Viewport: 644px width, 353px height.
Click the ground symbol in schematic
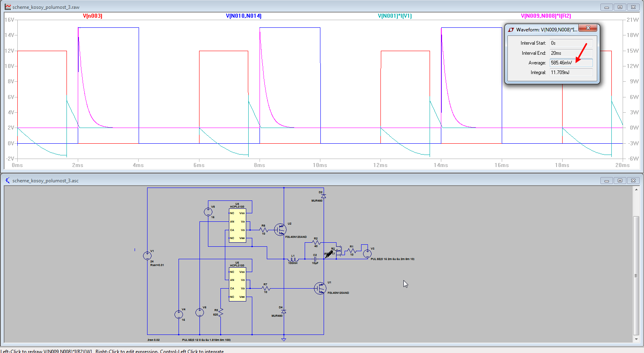click(x=284, y=339)
